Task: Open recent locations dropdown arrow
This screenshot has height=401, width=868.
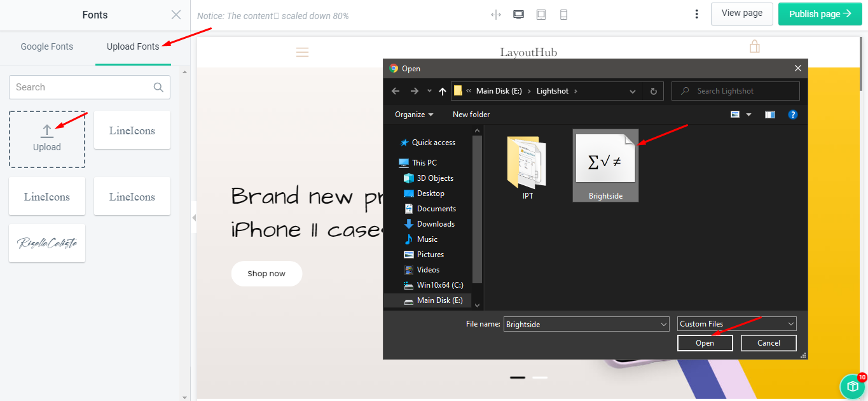Action: 429,91
